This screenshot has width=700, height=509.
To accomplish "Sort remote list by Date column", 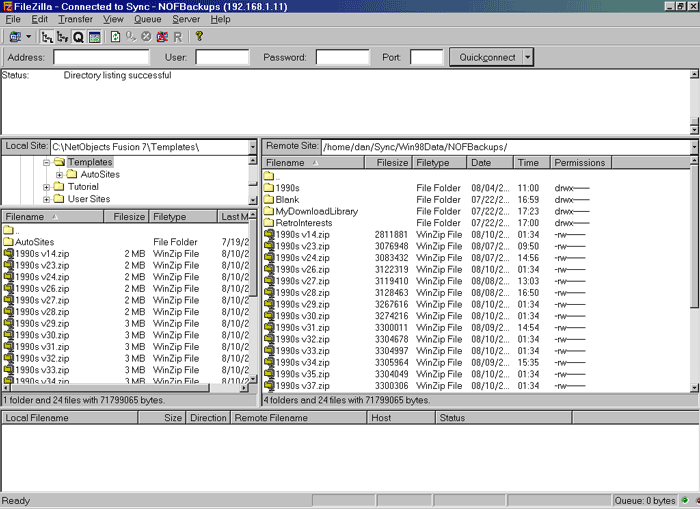I will click(490, 163).
